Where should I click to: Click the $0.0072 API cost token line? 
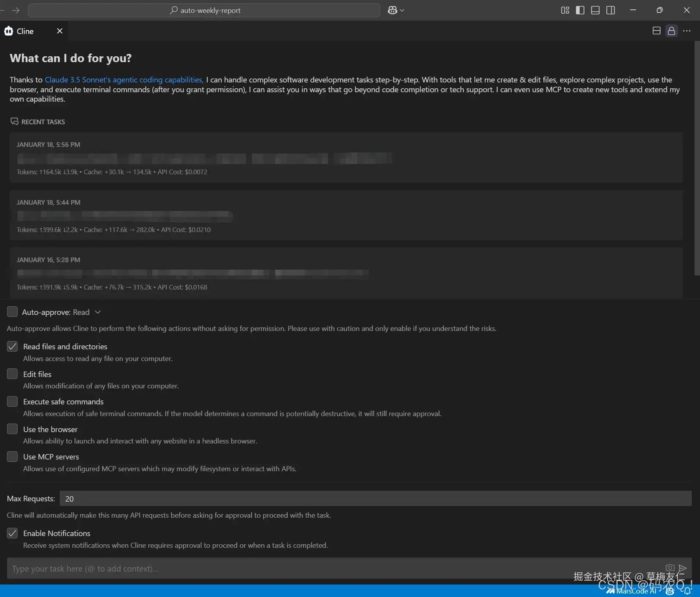point(112,172)
